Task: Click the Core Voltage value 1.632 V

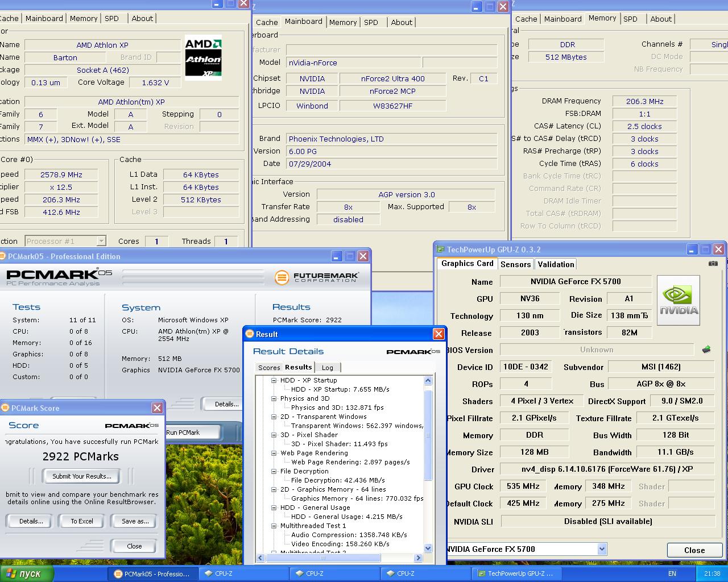Action: (155, 82)
